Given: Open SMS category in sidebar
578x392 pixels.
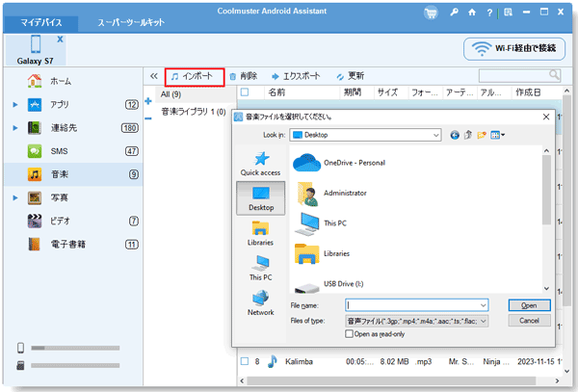Looking at the screenshot, I should click(59, 151).
